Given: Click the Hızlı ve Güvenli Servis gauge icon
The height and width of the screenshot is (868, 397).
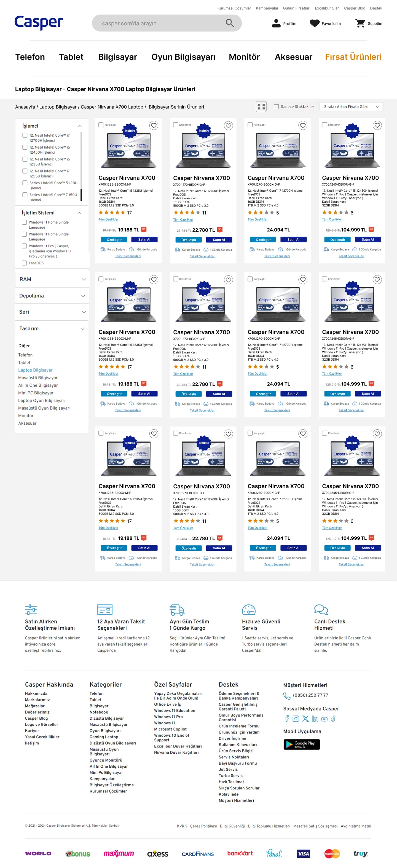Looking at the screenshot, I should pos(249,610).
